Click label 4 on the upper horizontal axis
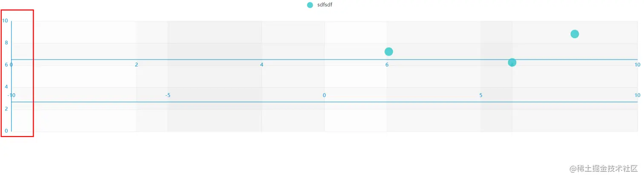 coord(262,65)
